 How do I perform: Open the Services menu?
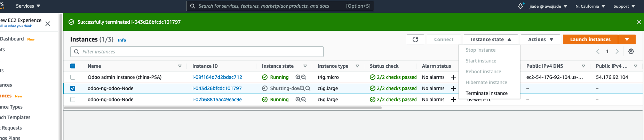point(28,6)
